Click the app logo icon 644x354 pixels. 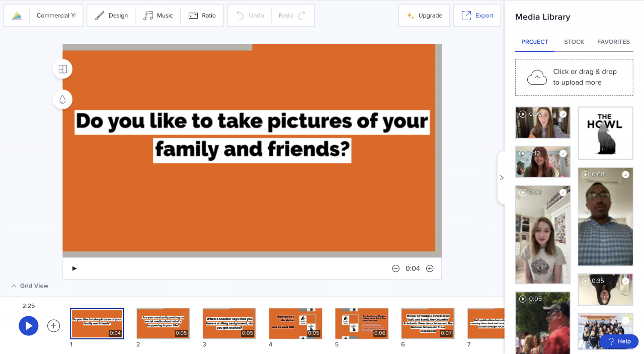coord(17,16)
